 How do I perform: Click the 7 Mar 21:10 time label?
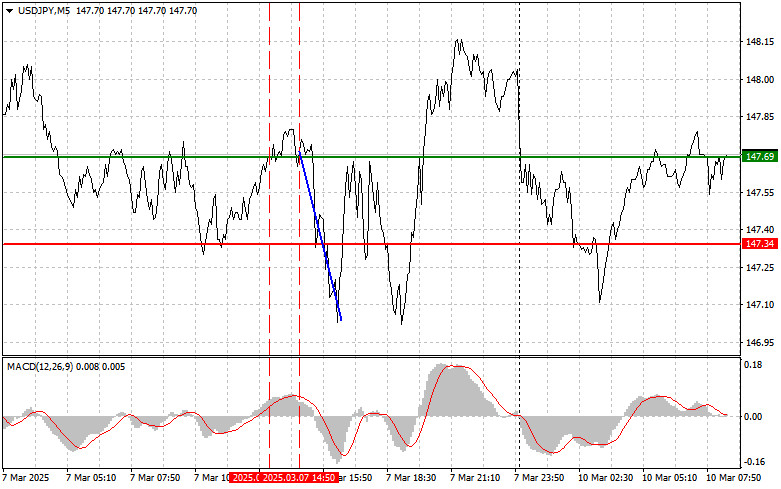(x=473, y=479)
